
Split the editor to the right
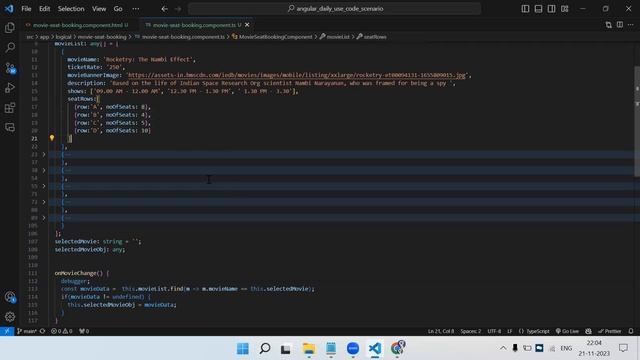point(620,25)
